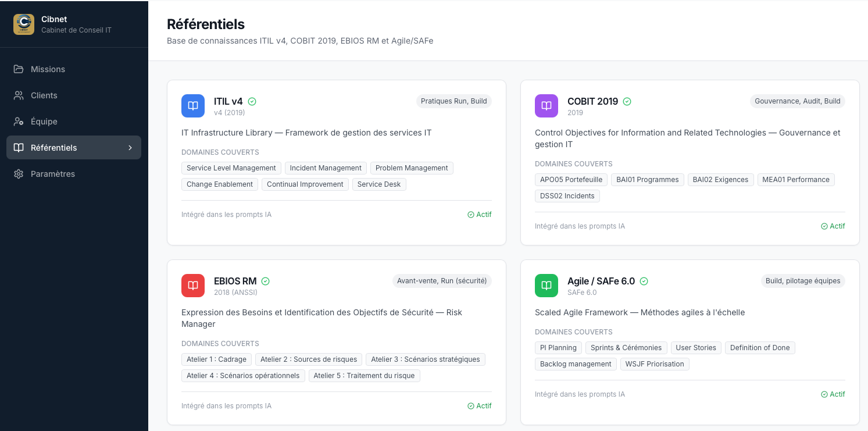
Task: Click the Atelier 5 : Traitement du risque tag
Action: [364, 376]
